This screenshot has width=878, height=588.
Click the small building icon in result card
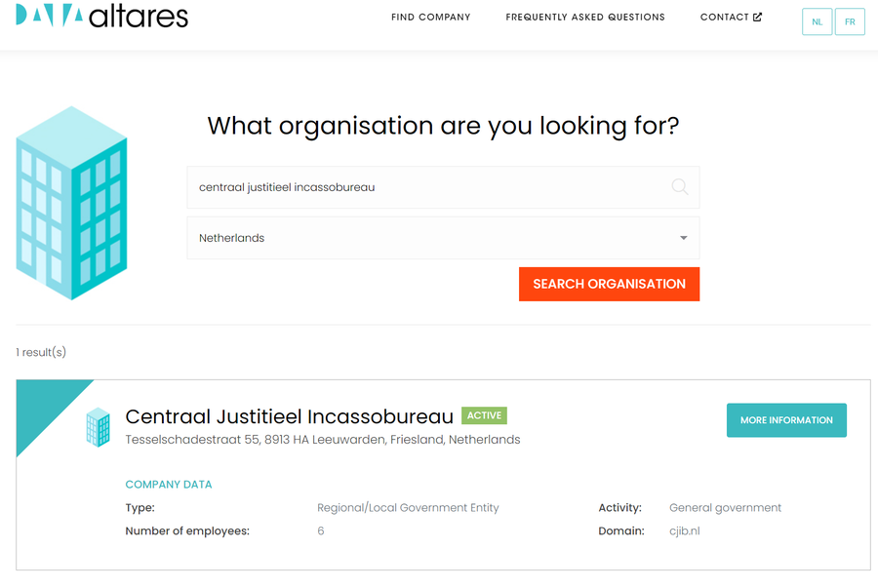[98, 427]
